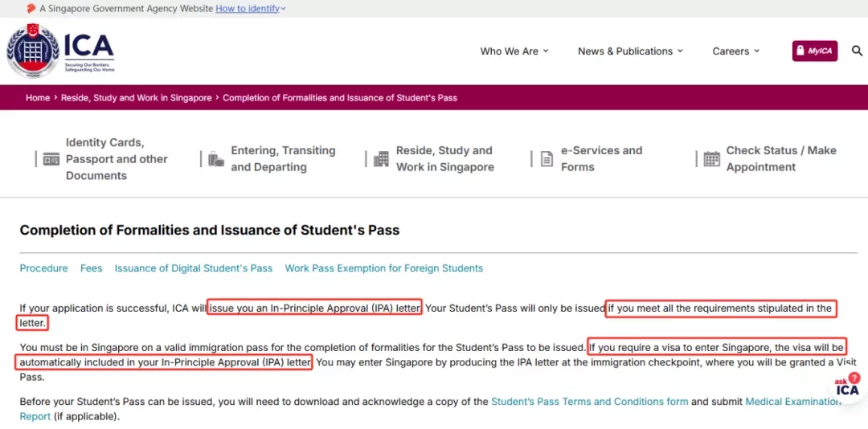868x429 pixels.
Task: Jump to the Fees section
Action: pos(92,268)
